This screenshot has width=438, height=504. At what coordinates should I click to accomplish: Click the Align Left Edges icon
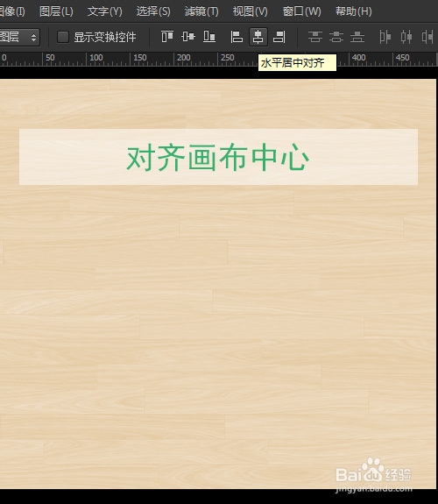(237, 37)
